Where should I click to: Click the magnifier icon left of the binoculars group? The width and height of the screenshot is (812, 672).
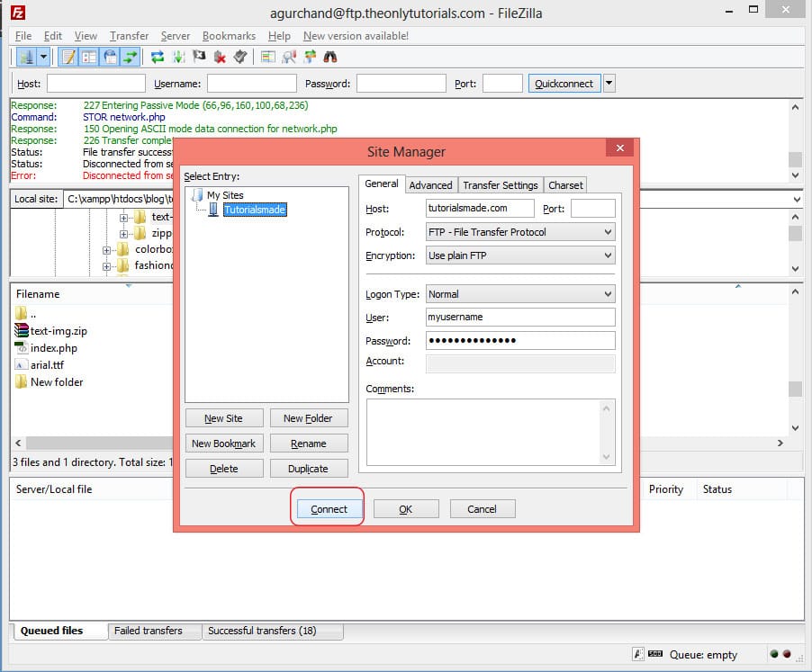point(289,57)
